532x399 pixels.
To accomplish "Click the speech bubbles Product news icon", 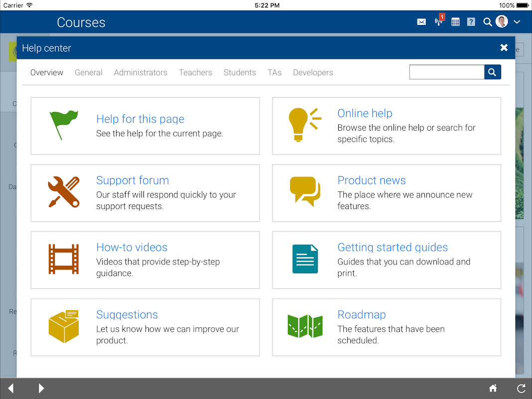I will click(x=305, y=192).
